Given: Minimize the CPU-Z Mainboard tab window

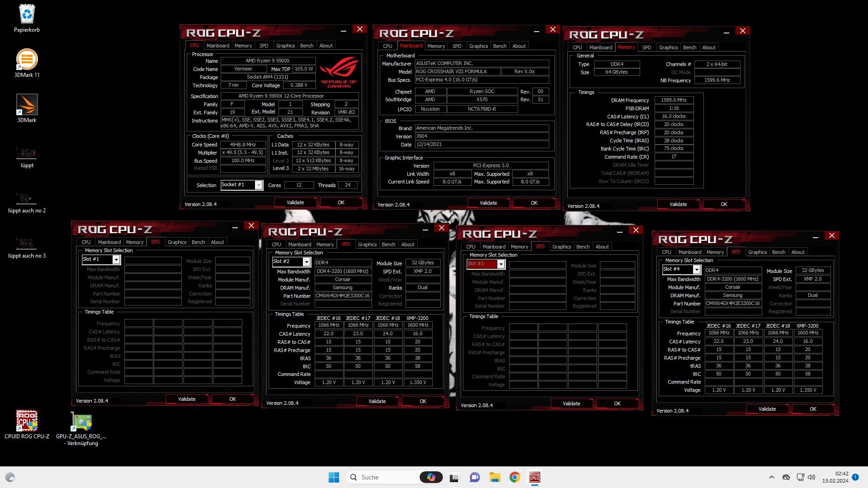Looking at the screenshot, I should coord(537,31).
